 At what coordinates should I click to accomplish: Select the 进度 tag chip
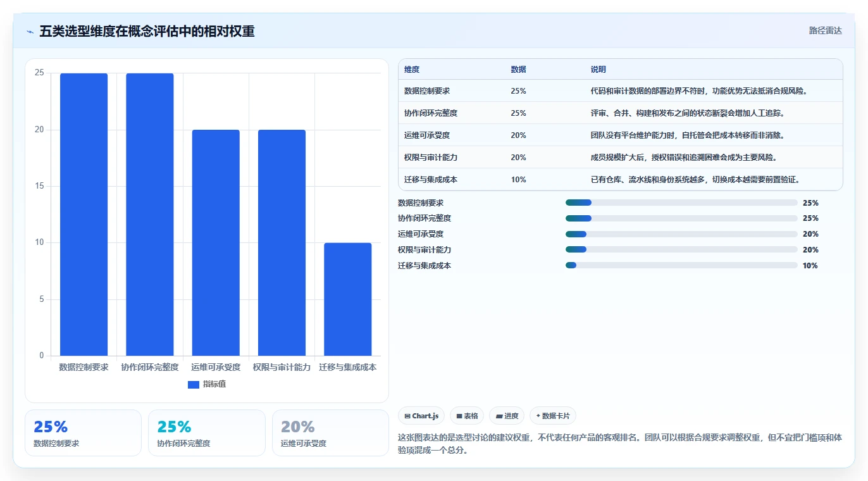pyautogui.click(x=507, y=416)
